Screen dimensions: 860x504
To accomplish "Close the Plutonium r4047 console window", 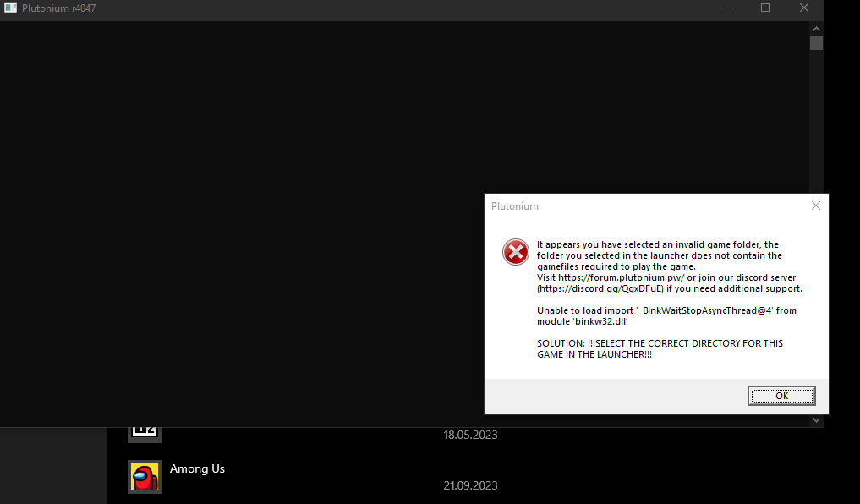I will point(804,8).
